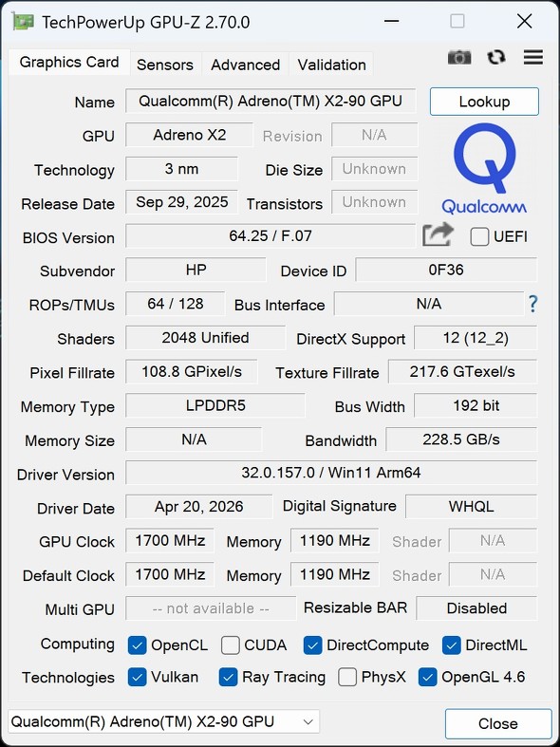Switch to the Advanced tab
Viewport: 560px width, 747px height.
(245, 65)
